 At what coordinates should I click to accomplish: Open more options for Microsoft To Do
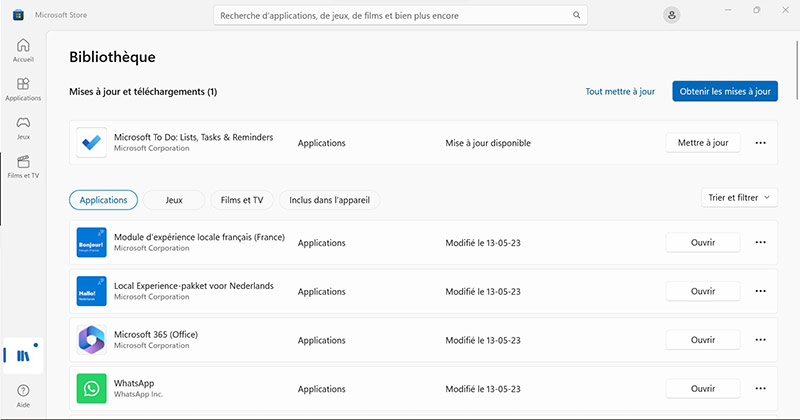pyautogui.click(x=760, y=143)
